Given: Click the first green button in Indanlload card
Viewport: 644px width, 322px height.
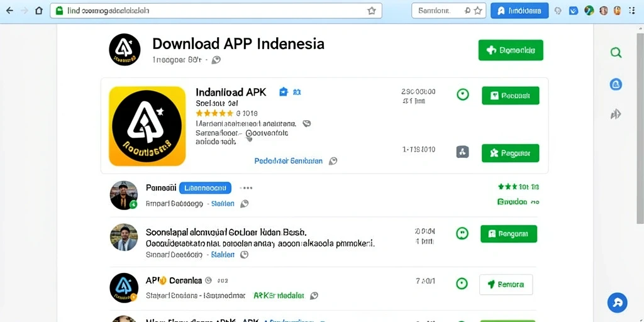Looking at the screenshot, I should [x=511, y=96].
